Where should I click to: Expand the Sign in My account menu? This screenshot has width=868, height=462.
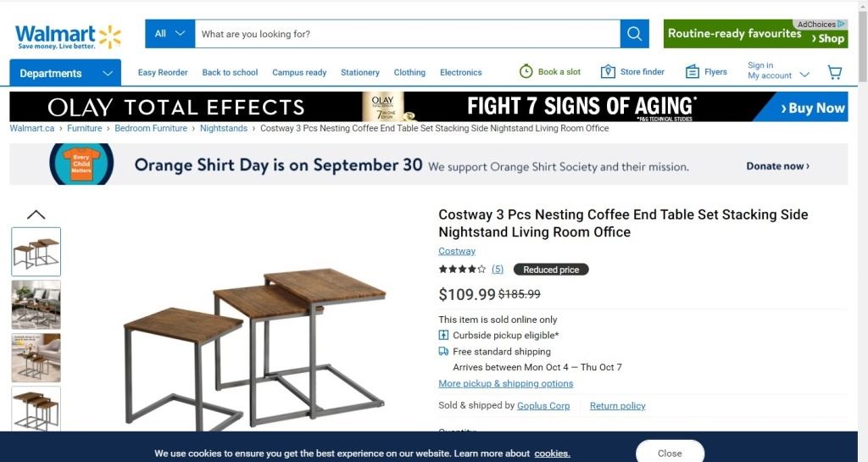[777, 70]
